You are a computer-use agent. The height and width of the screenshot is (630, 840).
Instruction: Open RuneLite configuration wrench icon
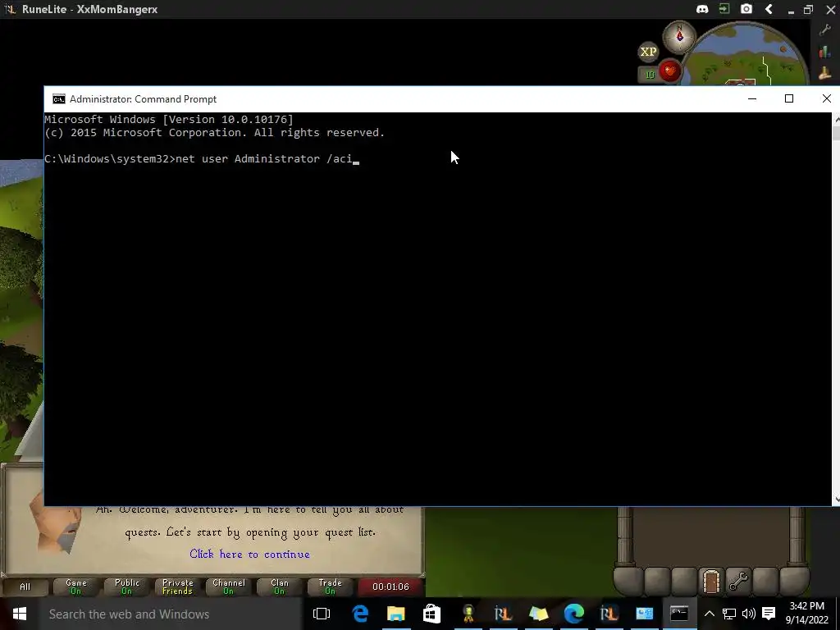825,30
